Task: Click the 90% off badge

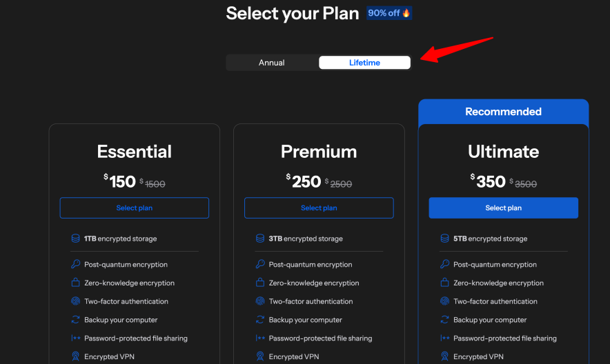Action: 389,13
